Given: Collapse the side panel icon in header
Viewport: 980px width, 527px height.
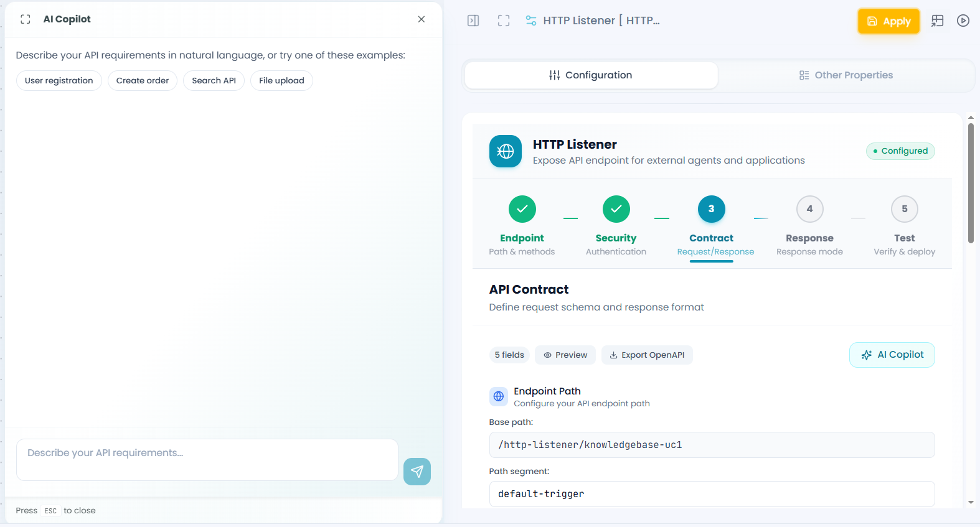Looking at the screenshot, I should click(x=473, y=21).
